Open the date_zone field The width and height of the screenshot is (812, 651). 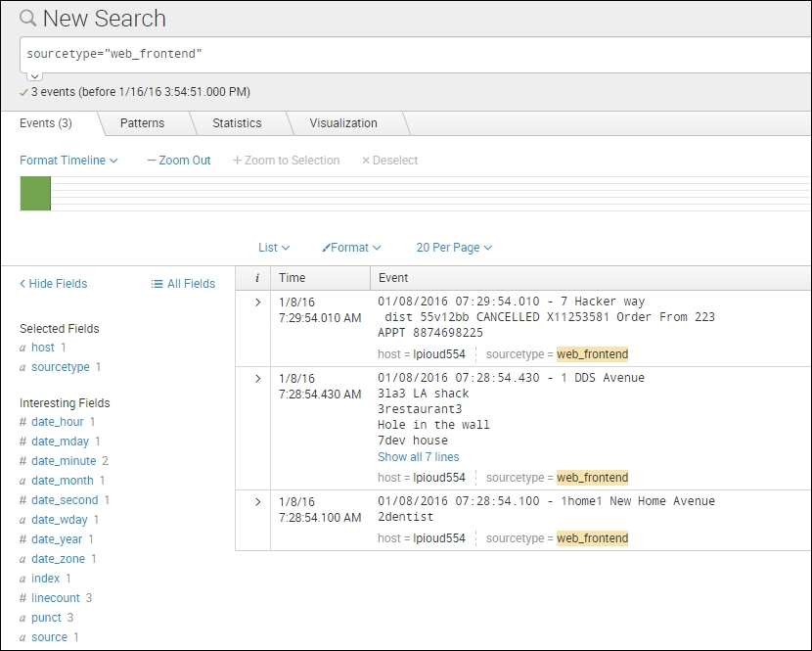point(58,559)
